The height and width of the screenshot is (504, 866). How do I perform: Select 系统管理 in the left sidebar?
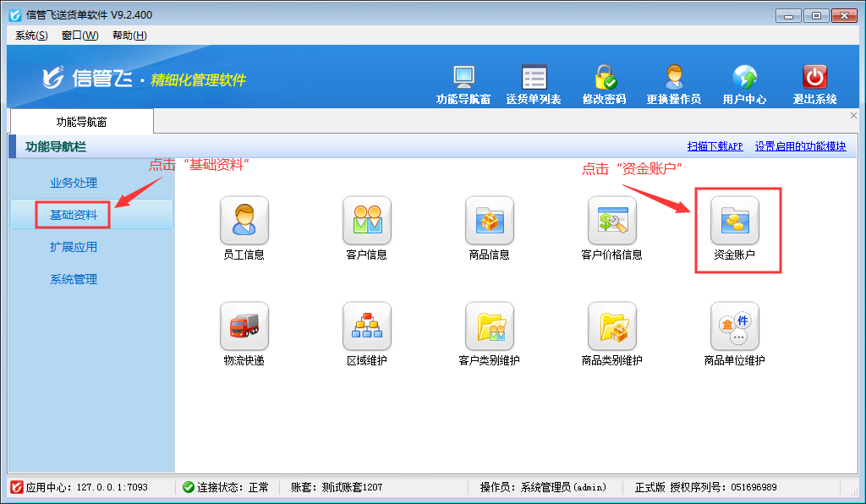pos(74,279)
